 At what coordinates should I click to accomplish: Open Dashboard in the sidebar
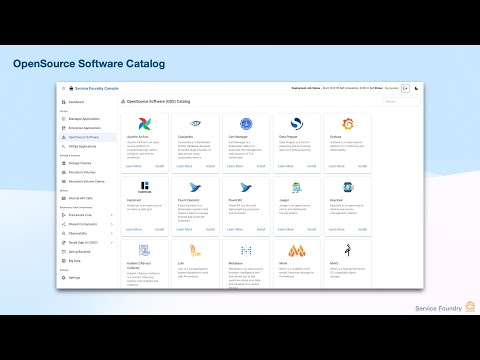coord(87,102)
